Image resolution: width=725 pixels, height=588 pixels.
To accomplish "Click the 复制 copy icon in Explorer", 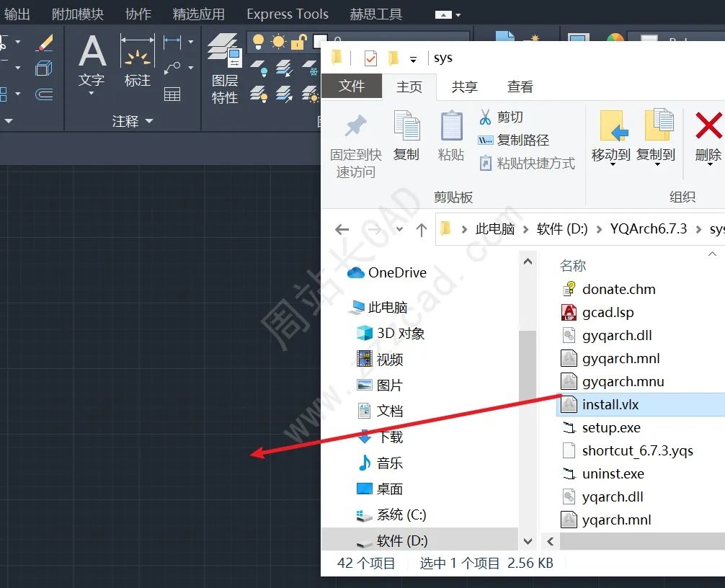I will click(406, 135).
